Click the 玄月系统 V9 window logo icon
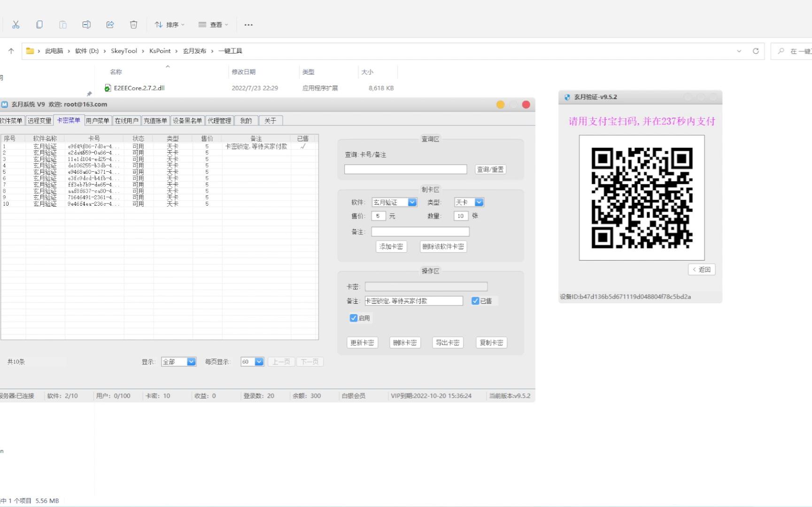The width and height of the screenshot is (812, 507). point(5,104)
